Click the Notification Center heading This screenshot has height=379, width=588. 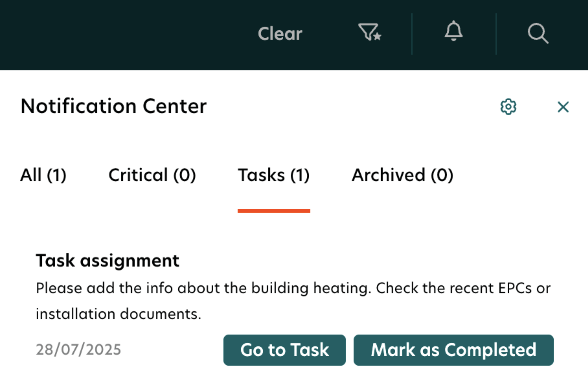pyautogui.click(x=114, y=106)
